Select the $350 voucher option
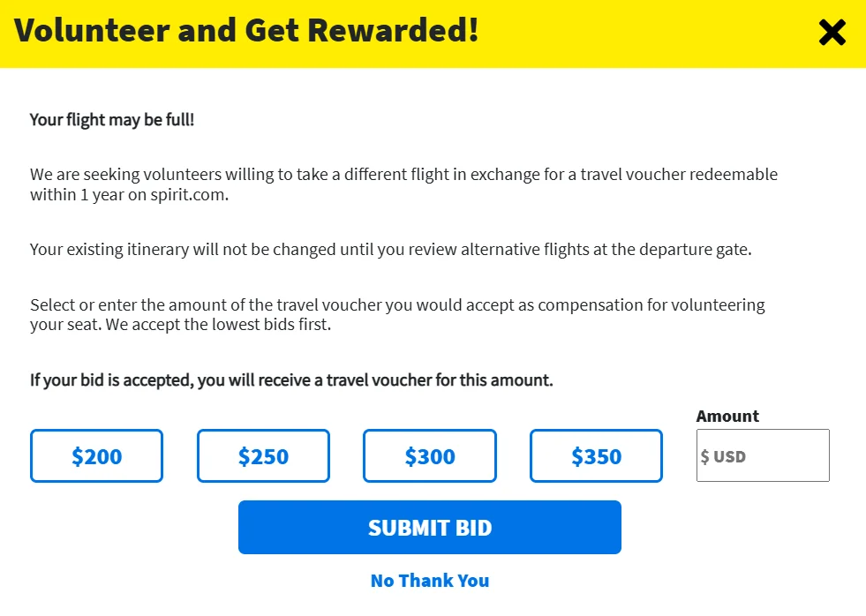866x616 pixels. click(596, 456)
